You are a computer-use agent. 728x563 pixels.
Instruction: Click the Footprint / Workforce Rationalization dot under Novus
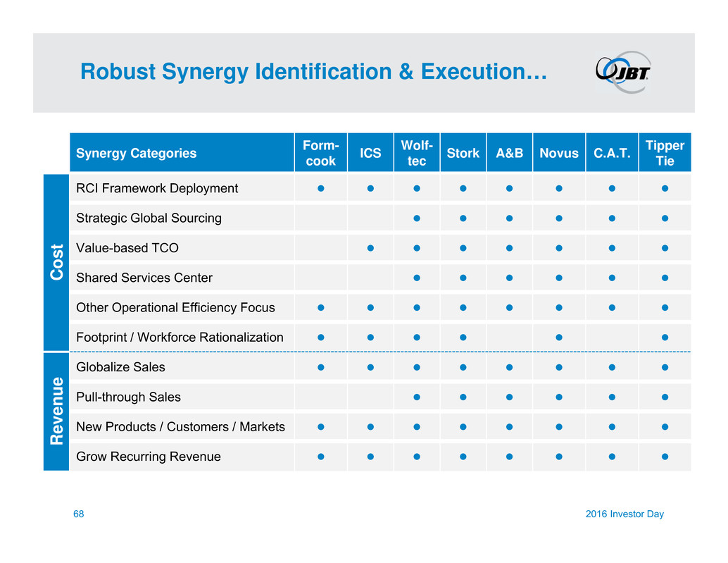click(559, 338)
